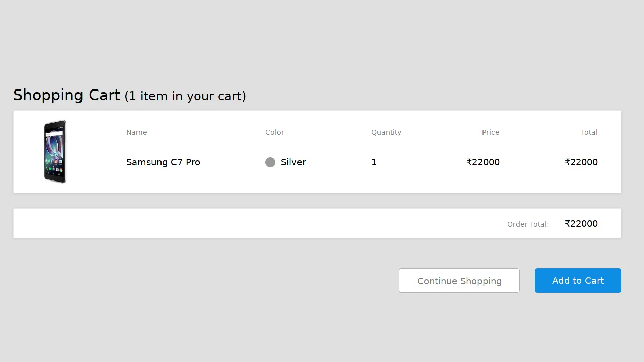Click the Samsung C7 Pro phone thumbnail
This screenshot has height=362, width=644.
[x=55, y=151]
